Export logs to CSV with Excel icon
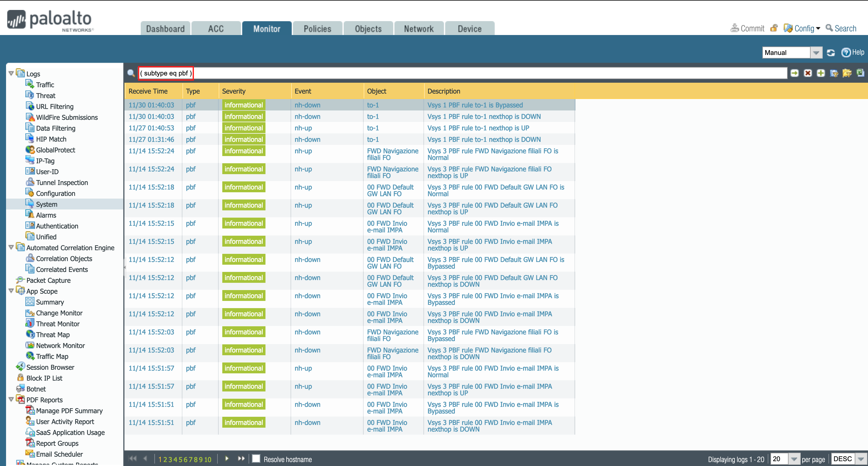This screenshot has height=466, width=868. pos(860,73)
